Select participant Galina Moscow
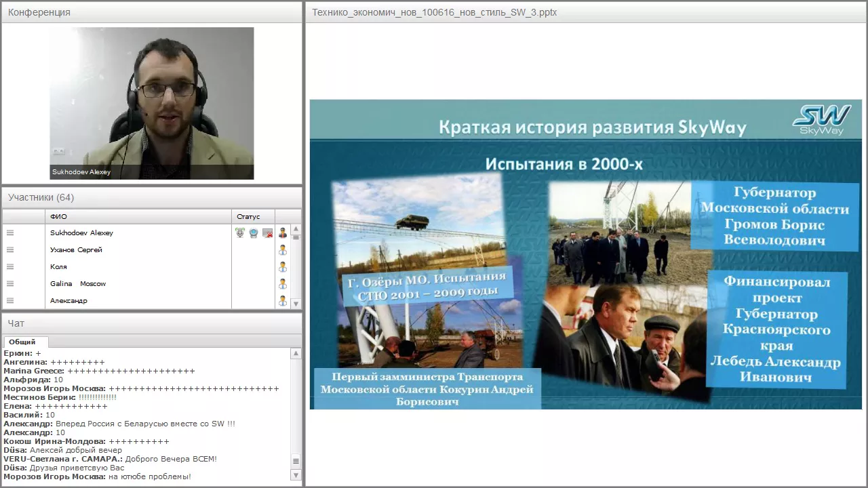 (138, 284)
